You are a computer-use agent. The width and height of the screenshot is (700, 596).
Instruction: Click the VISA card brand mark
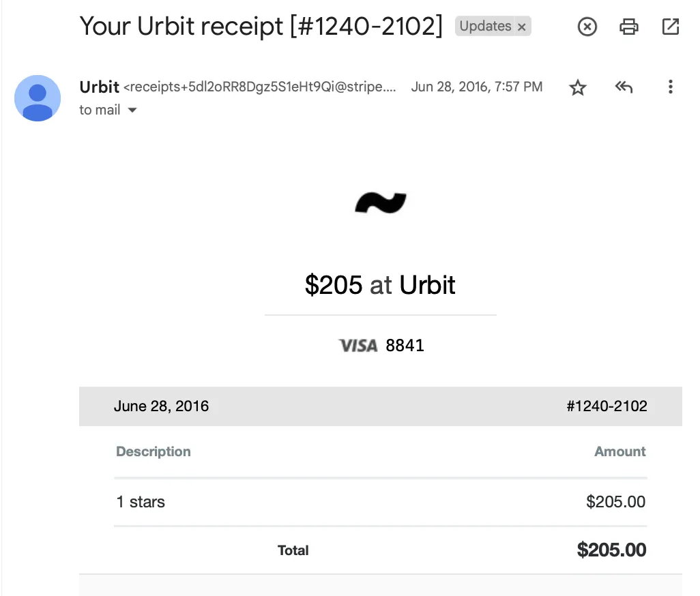click(358, 345)
